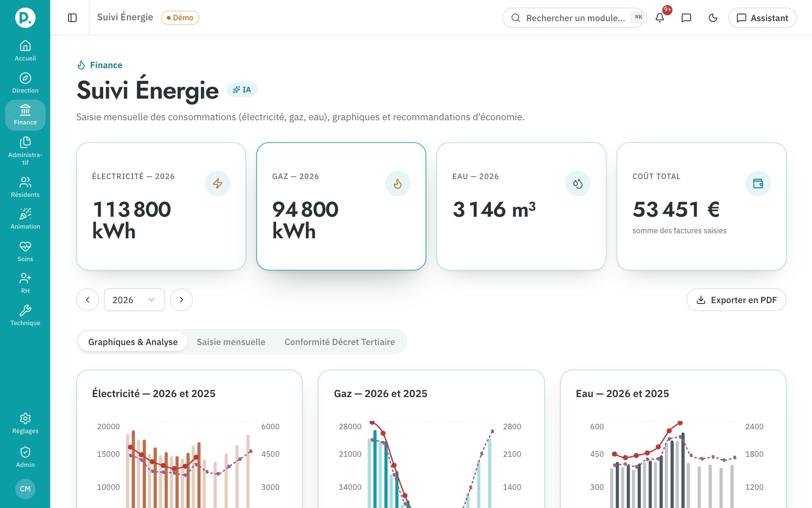Switch to Graphiques & Analyse tab

pos(133,342)
